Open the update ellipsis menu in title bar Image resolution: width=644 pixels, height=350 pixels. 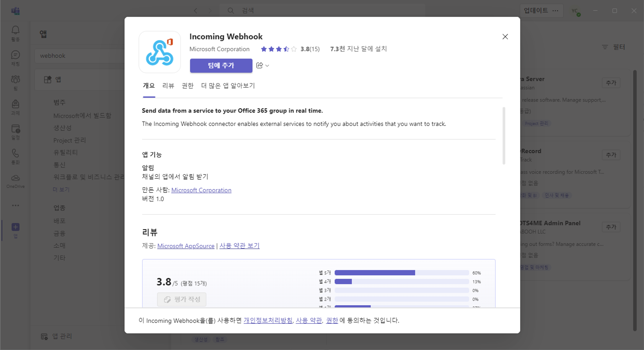(x=555, y=11)
